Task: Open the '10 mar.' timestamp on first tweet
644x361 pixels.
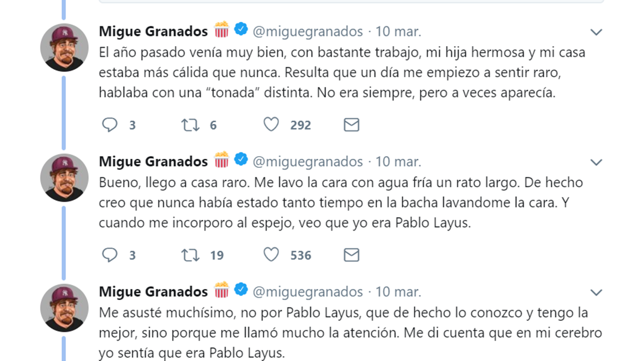Action: (398, 31)
